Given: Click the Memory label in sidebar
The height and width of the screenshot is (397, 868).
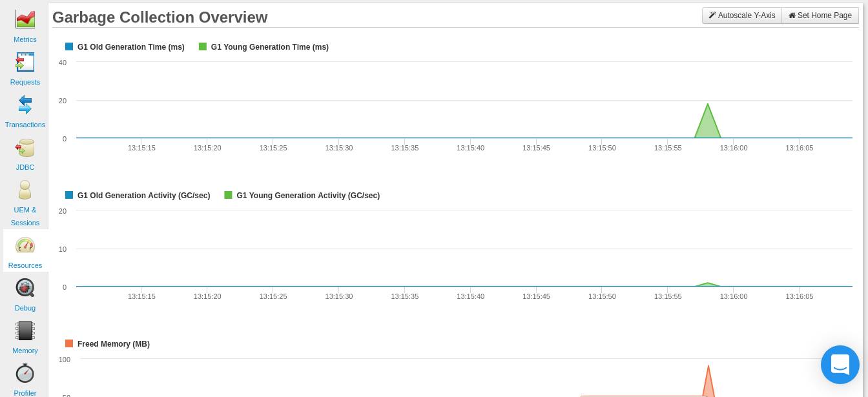Looking at the screenshot, I should click(25, 351).
